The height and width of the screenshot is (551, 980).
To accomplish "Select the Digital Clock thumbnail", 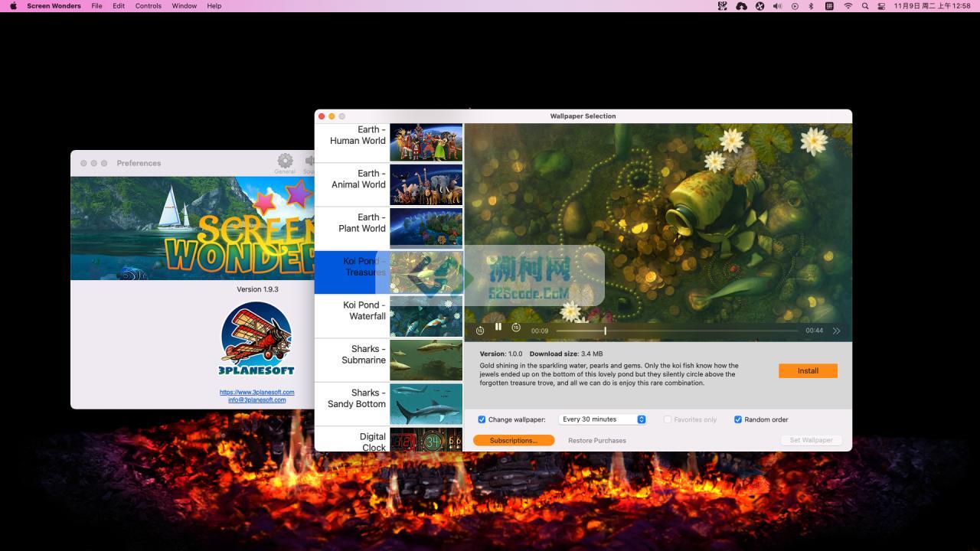I will [426, 440].
